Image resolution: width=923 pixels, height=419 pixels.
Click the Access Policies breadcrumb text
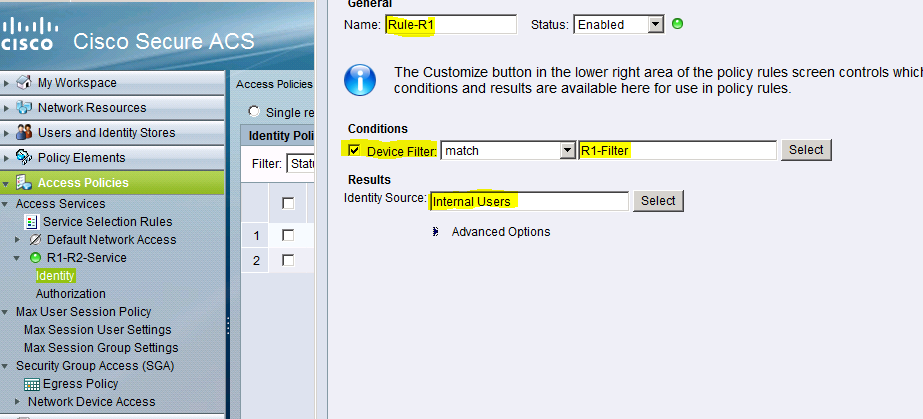tap(274, 84)
